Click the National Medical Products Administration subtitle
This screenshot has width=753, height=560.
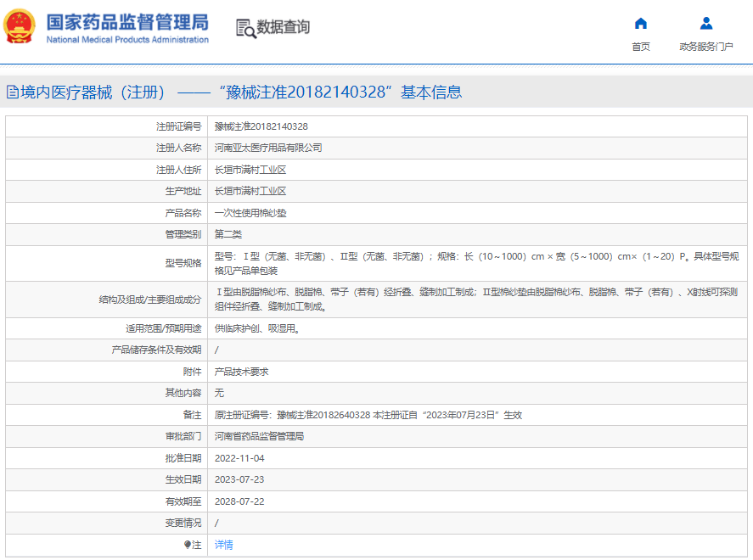(127, 40)
